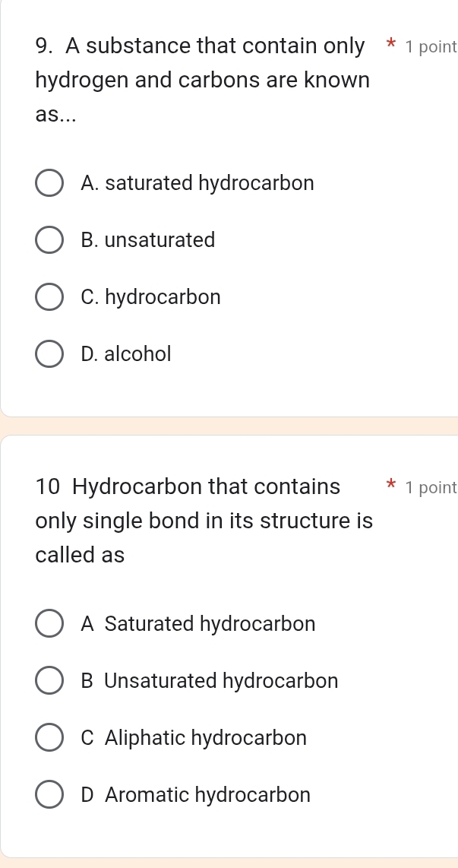Select radio button for 'A. saturated hydrocarbon'
The height and width of the screenshot is (868, 458).
pyautogui.click(x=50, y=184)
